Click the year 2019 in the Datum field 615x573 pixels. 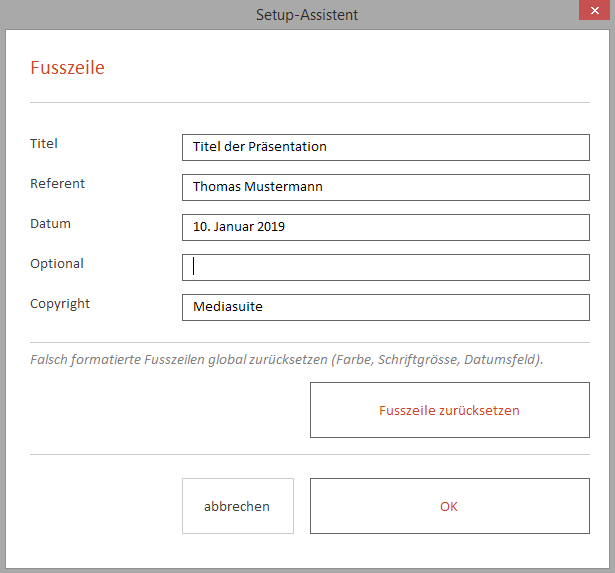point(271,227)
